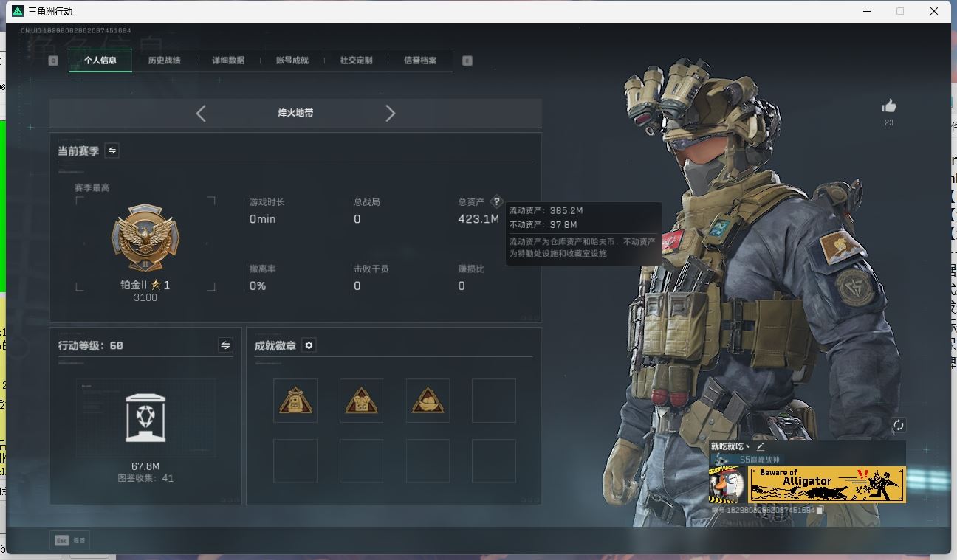This screenshot has width=957, height=560.
Task: Click the goose player avatar
Action: coord(726,485)
